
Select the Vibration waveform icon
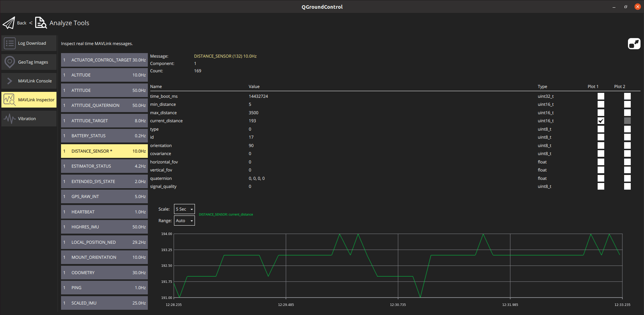click(10, 118)
